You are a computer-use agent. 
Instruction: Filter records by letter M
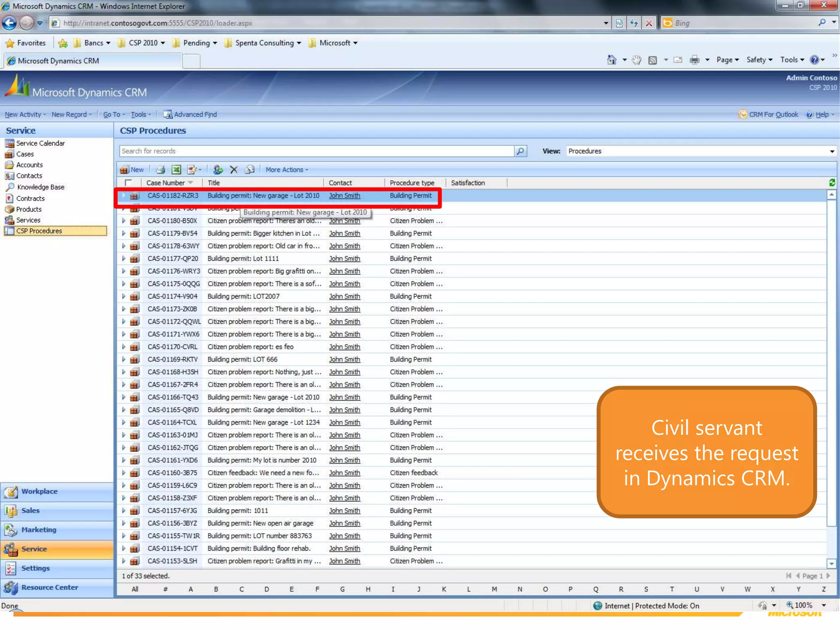[x=494, y=589]
